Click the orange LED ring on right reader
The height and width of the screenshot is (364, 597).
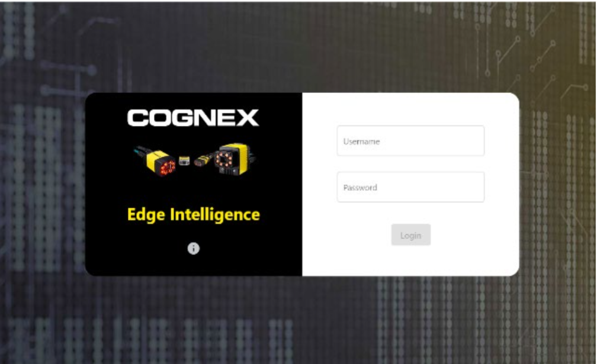pyautogui.click(x=224, y=159)
